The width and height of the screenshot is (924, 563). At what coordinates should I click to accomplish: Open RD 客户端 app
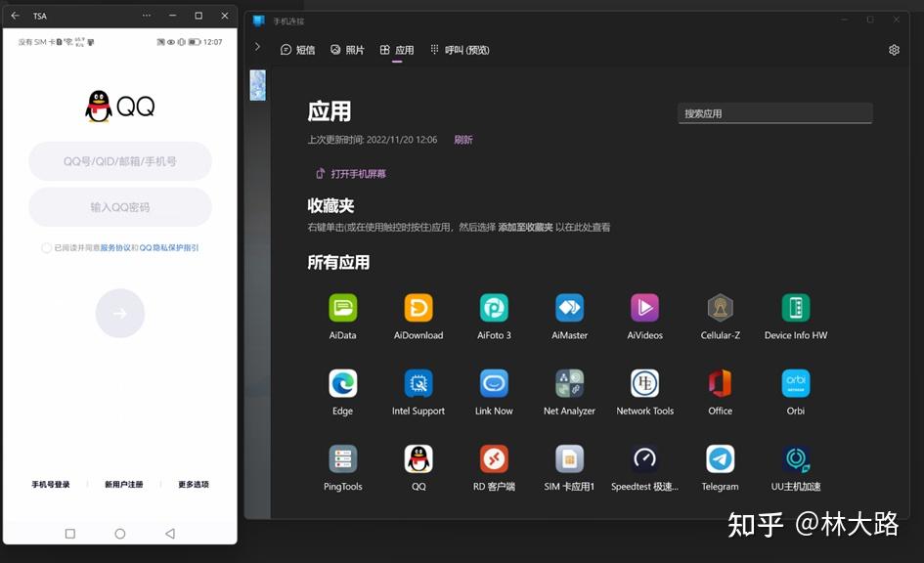[494, 458]
